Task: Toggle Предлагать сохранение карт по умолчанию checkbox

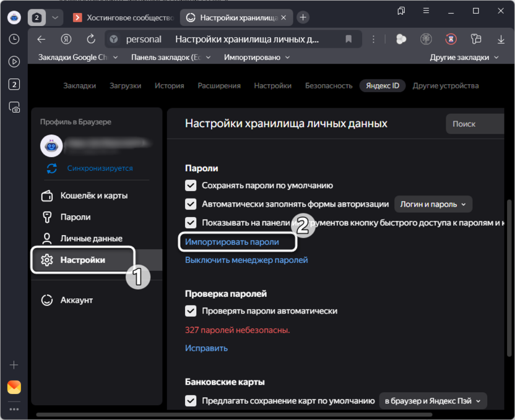Action: coord(191,401)
